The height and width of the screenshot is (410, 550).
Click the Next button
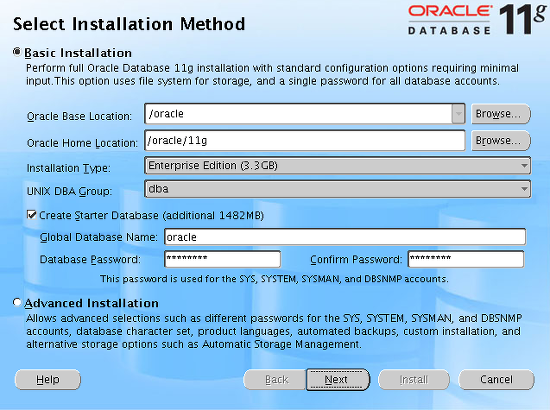338,379
